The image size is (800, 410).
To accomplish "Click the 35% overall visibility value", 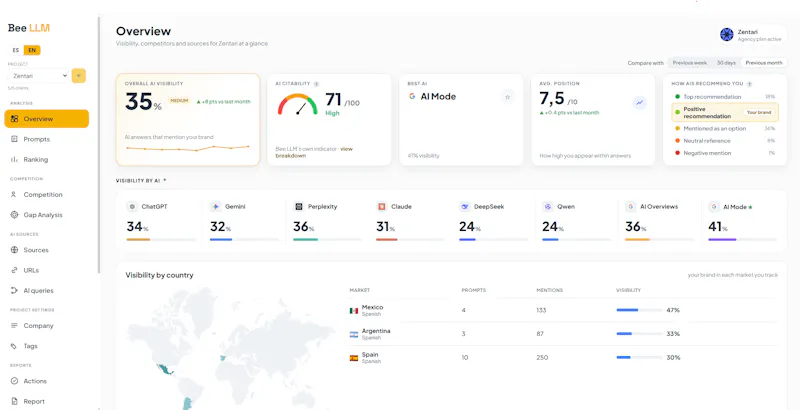I will click(143, 102).
